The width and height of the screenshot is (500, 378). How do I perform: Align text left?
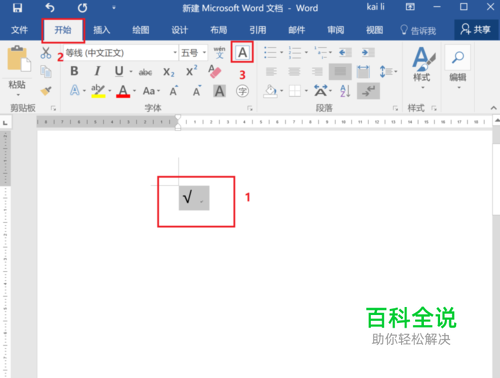[x=271, y=71]
